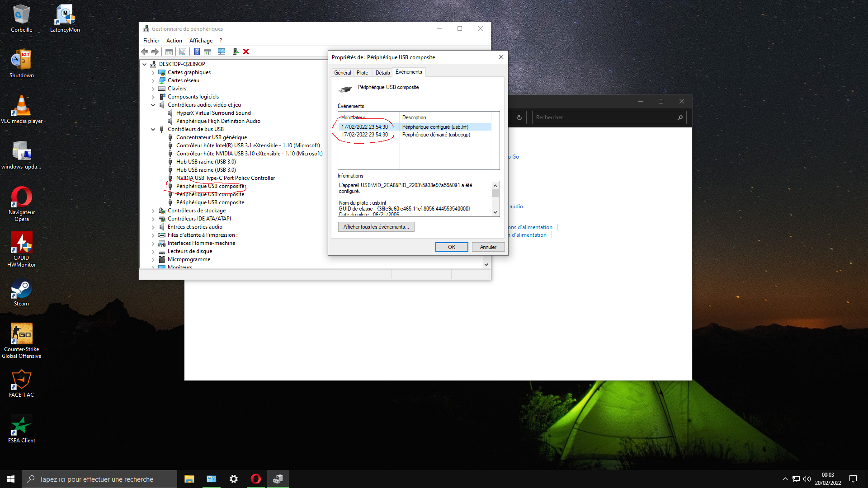Click the back arrow in Device Manager toolbar
Screen dimensions: 868x488
tap(145, 52)
